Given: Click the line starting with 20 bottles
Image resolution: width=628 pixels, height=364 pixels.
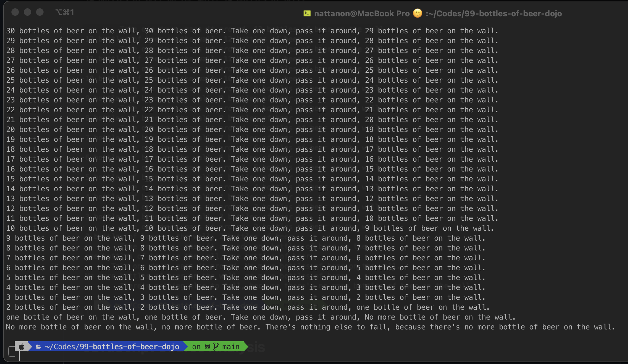Looking at the screenshot, I should point(252,130).
